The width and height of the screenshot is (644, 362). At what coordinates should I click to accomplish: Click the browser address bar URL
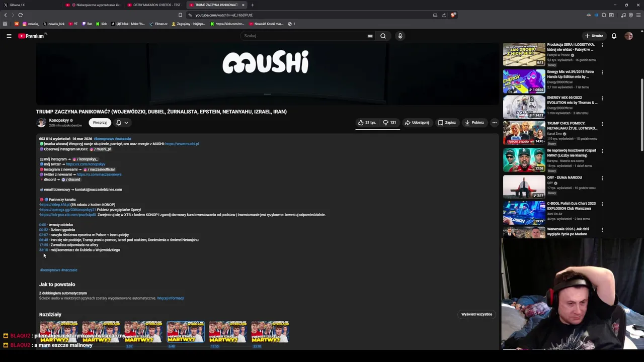[224, 15]
